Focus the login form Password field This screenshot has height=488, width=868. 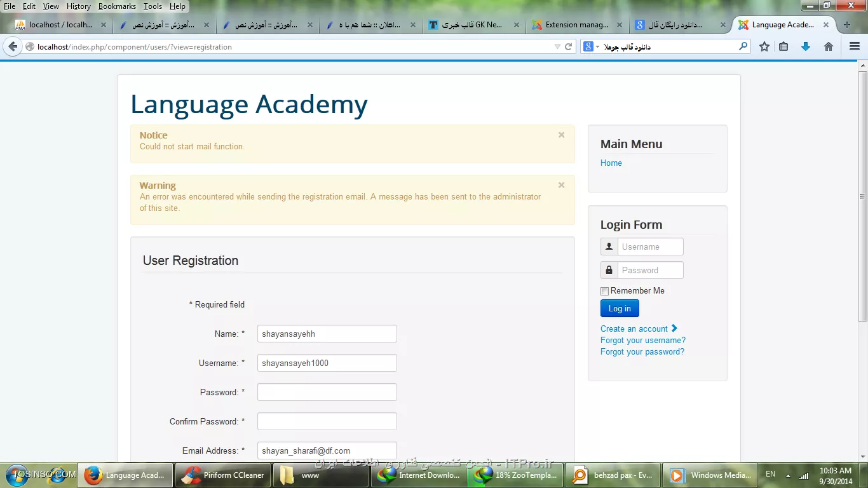pyautogui.click(x=650, y=270)
